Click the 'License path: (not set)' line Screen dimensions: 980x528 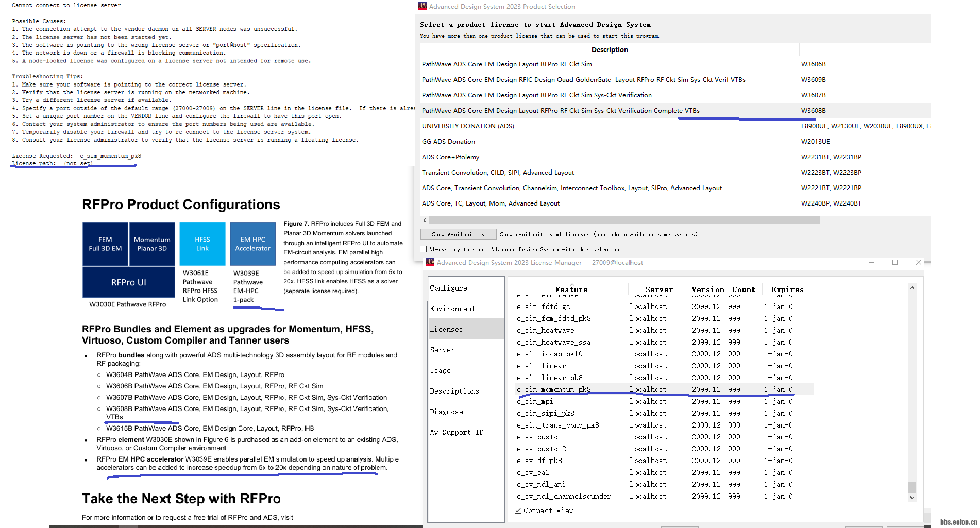point(53,163)
